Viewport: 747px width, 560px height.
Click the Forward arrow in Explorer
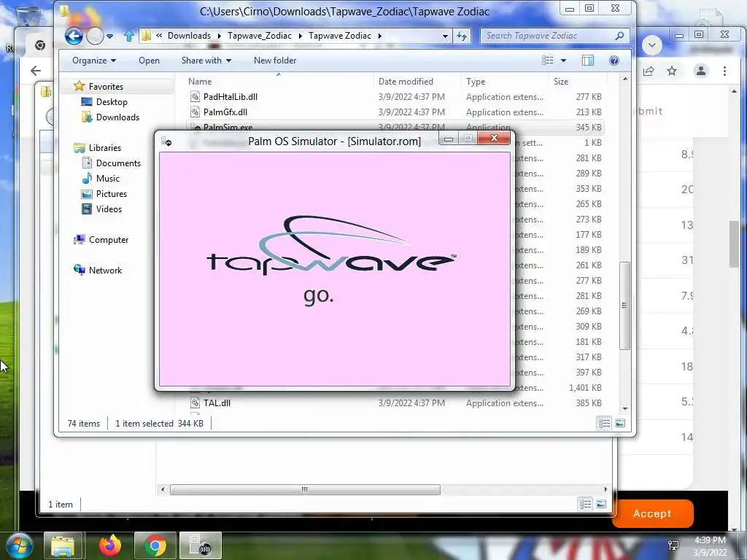coord(96,36)
